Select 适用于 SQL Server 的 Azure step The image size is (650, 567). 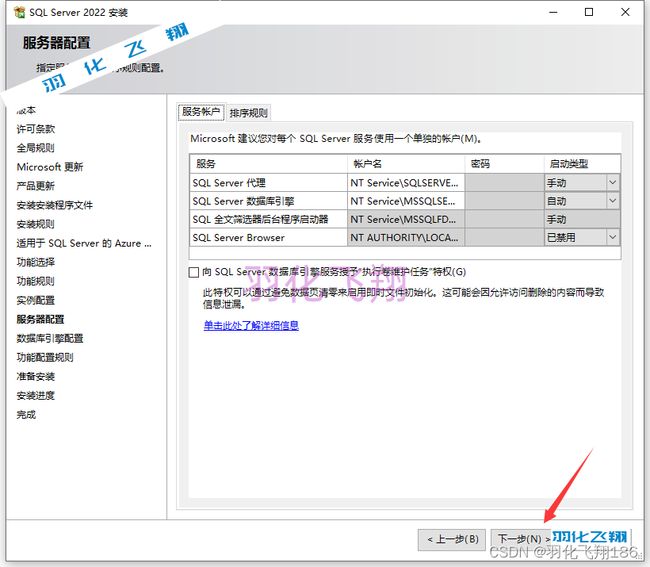pyautogui.click(x=84, y=243)
